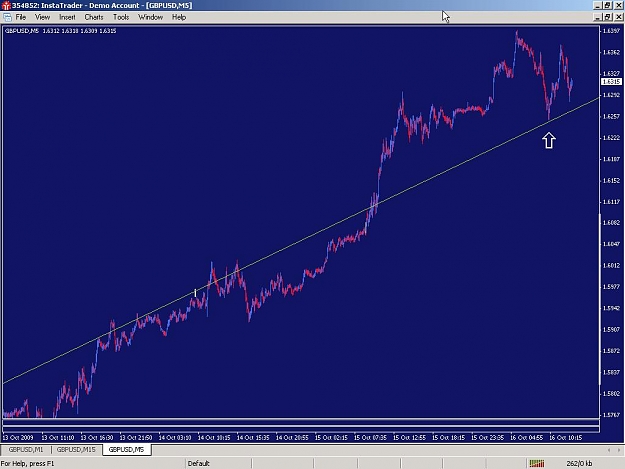625x469 pixels.
Task: Click the 14 Oct 20:55 time label
Action: pos(292,438)
